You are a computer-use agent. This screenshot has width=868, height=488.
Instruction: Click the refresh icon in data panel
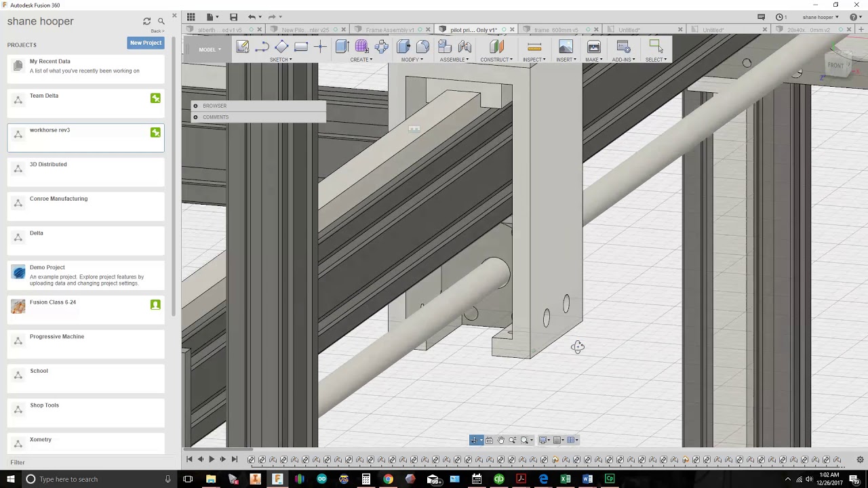[x=146, y=21]
